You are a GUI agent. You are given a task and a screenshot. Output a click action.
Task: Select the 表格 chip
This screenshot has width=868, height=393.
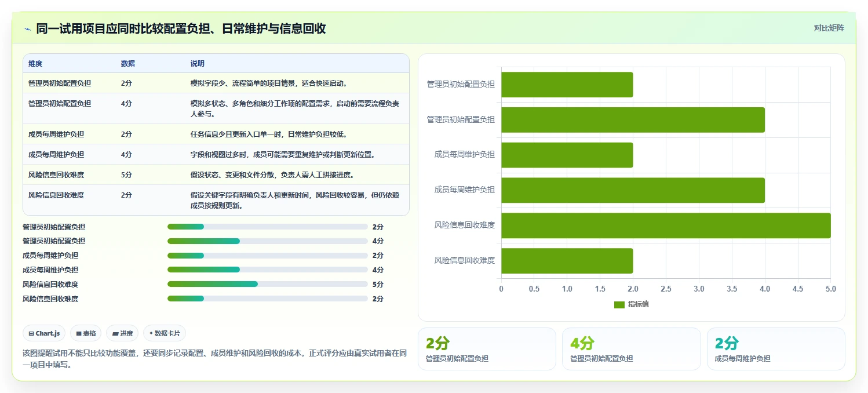click(86, 333)
